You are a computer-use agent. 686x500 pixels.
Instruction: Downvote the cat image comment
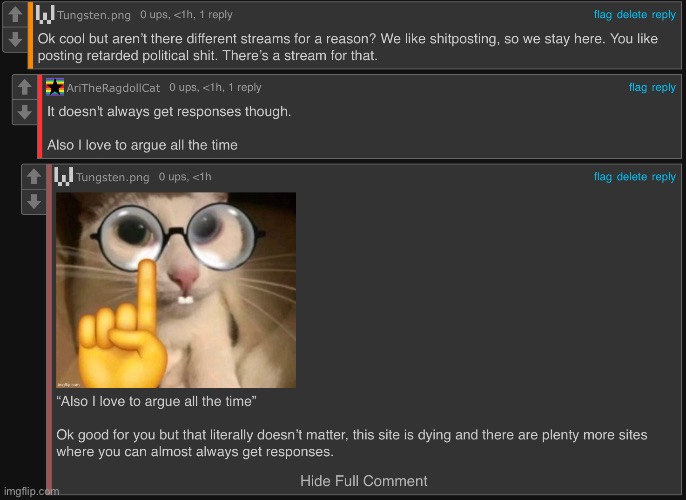34,202
